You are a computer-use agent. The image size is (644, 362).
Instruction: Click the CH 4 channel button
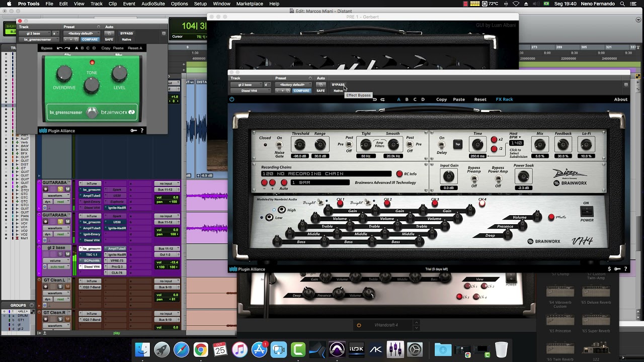[482, 204]
